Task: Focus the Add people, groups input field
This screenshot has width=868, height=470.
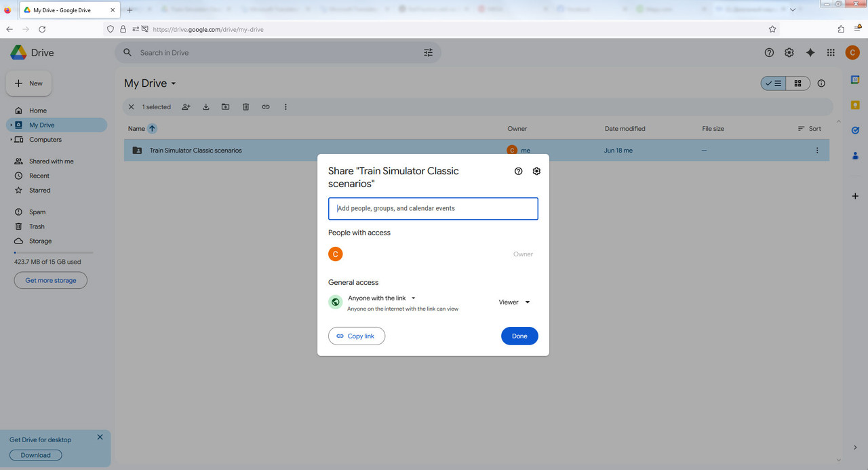Action: tap(433, 208)
